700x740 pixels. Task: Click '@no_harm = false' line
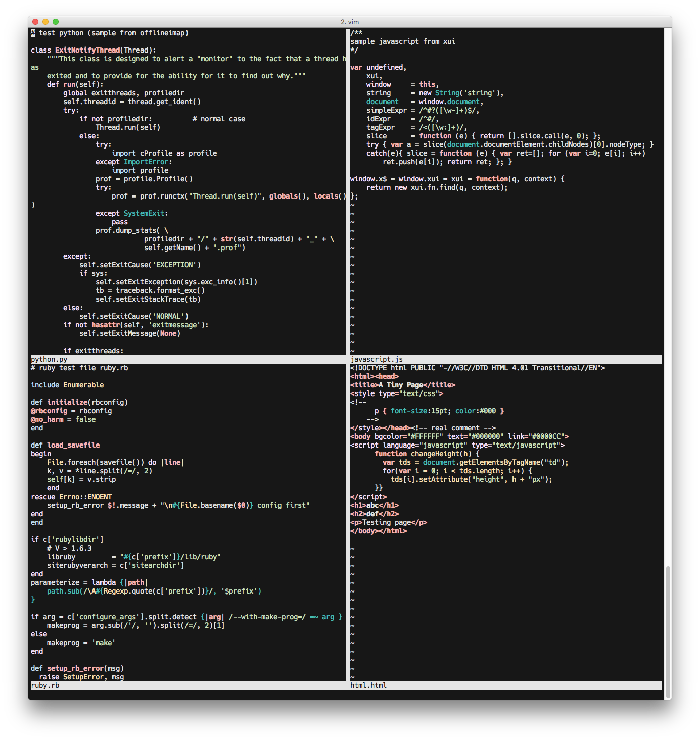pos(63,419)
